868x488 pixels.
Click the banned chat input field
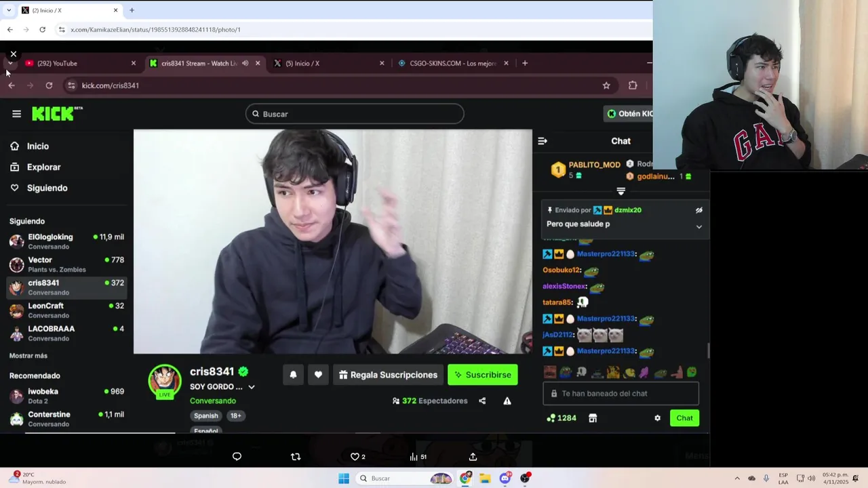620,394
